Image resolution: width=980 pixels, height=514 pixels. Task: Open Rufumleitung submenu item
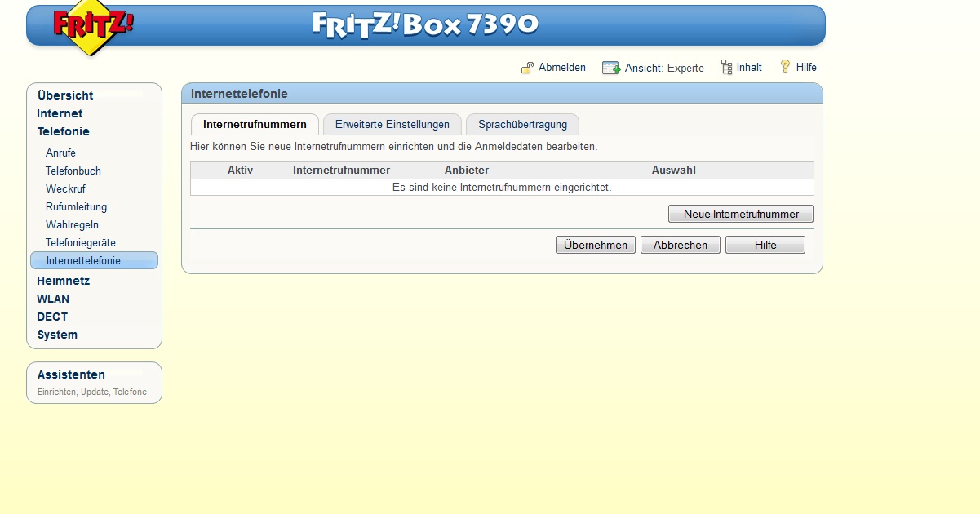(x=76, y=206)
